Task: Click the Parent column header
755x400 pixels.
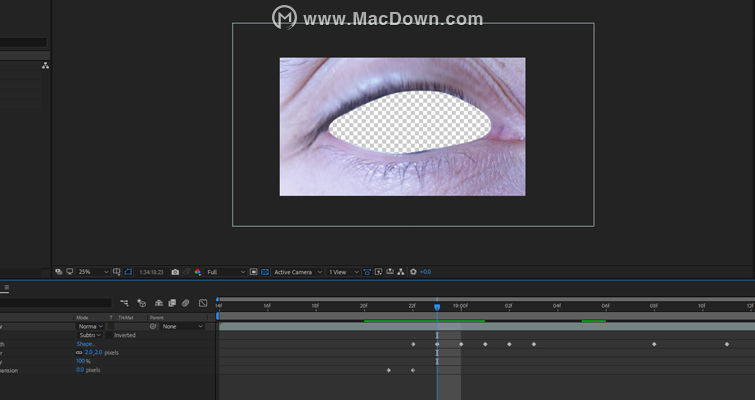Action: pos(156,318)
